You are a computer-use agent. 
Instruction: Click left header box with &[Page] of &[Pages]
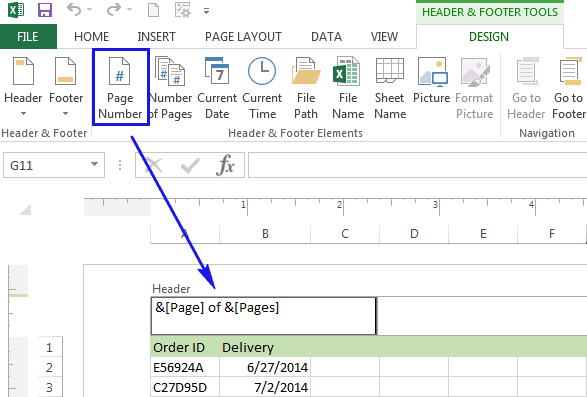click(x=264, y=316)
